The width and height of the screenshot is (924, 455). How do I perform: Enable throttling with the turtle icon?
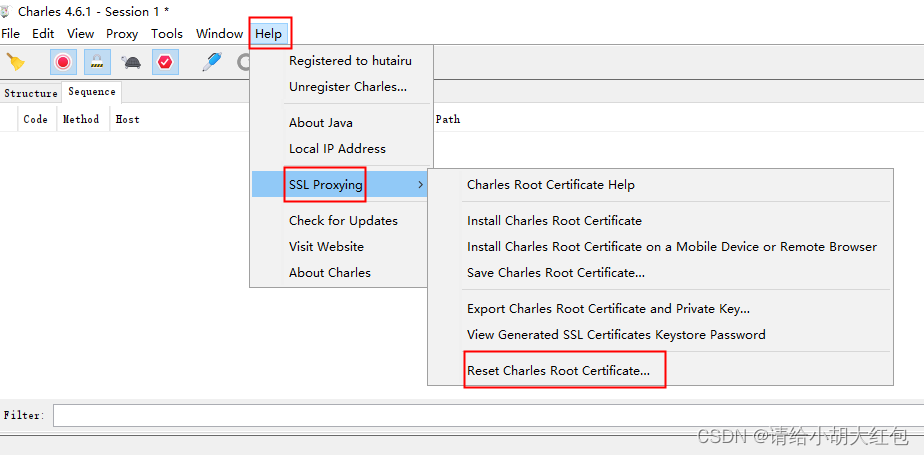(131, 62)
